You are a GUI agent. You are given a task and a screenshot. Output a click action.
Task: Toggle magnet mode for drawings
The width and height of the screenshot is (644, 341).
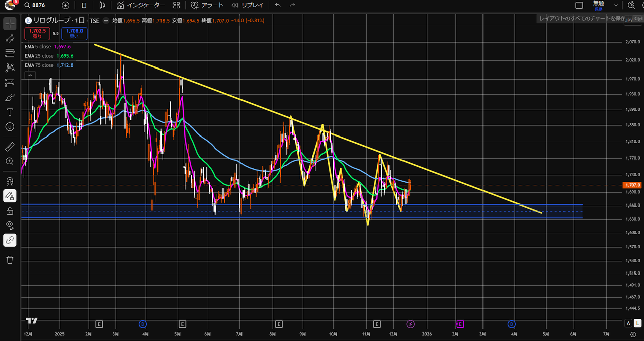point(10,181)
